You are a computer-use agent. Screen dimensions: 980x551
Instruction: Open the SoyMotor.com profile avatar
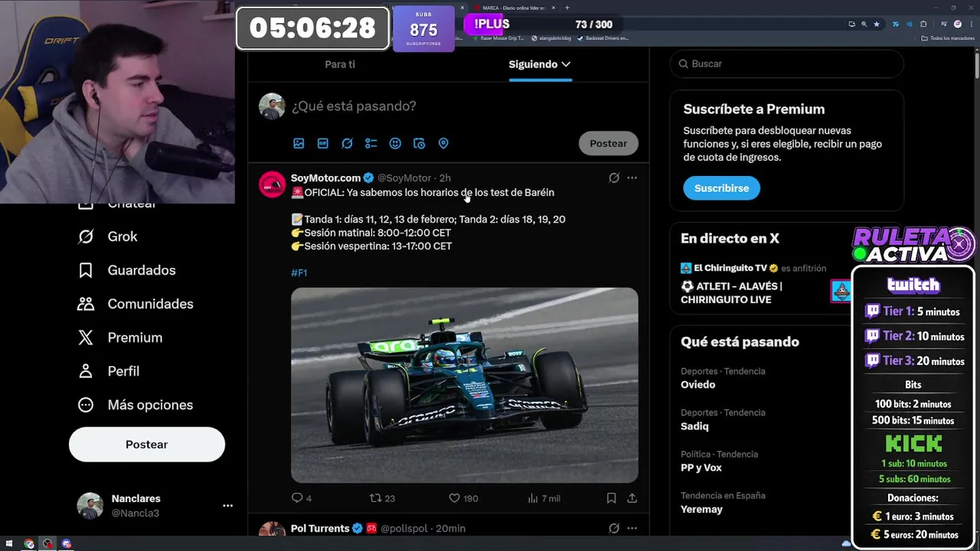coord(272,184)
